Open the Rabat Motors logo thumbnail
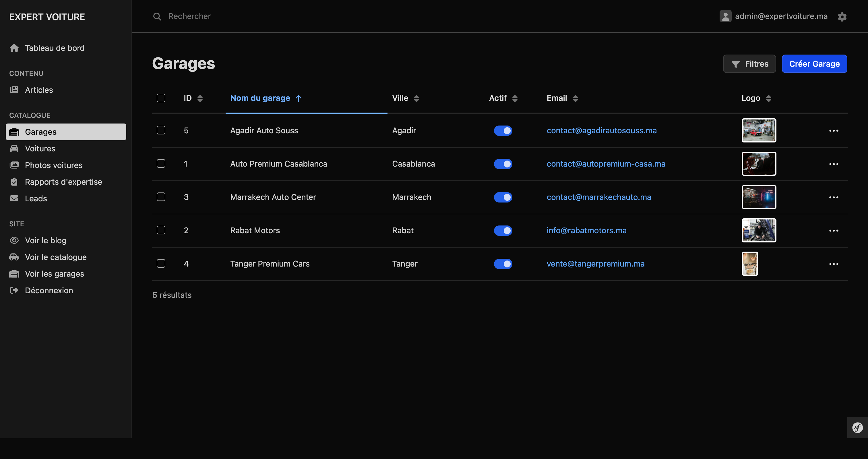Image resolution: width=868 pixels, height=459 pixels. pyautogui.click(x=759, y=230)
